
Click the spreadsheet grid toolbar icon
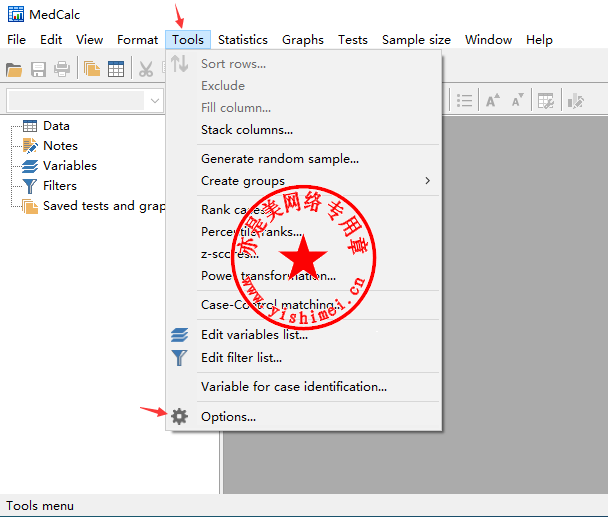click(116, 69)
